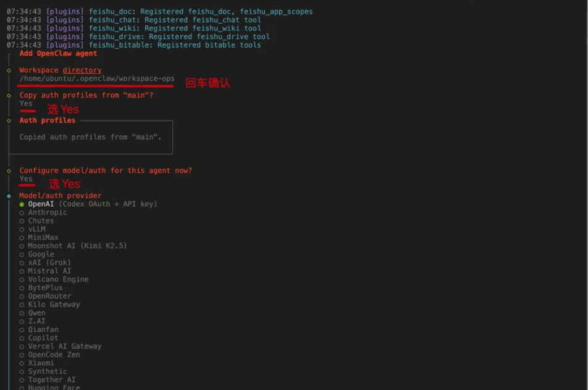Select the Z.AI provider

coord(33,321)
